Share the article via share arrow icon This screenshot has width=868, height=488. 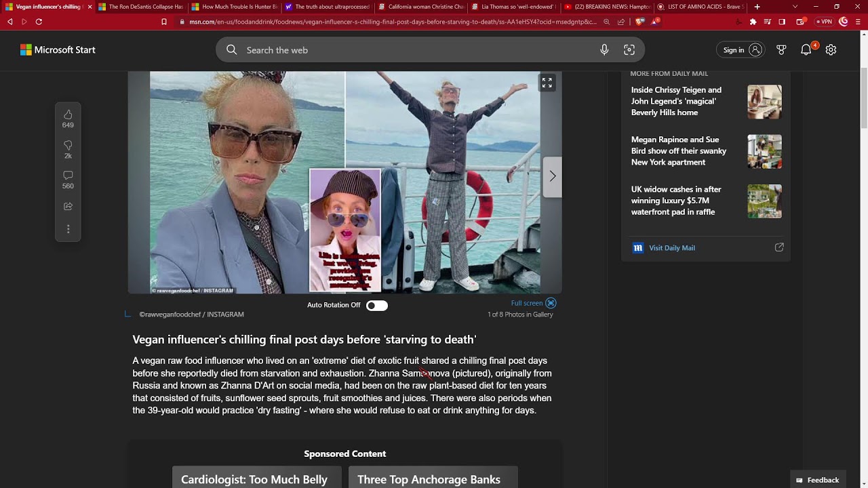click(68, 206)
